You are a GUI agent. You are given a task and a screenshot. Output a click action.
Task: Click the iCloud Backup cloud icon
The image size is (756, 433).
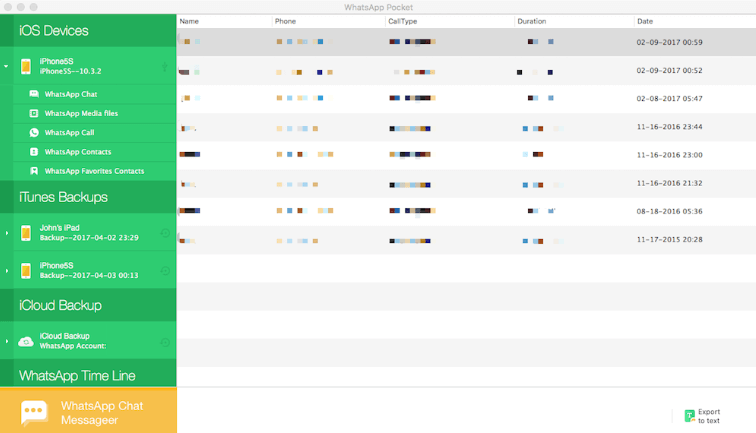tap(26, 342)
